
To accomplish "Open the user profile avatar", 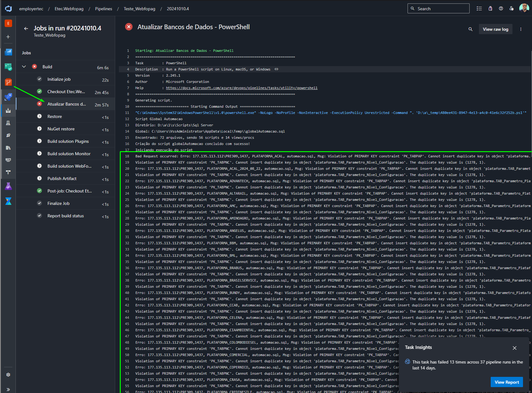I will click(524, 8).
